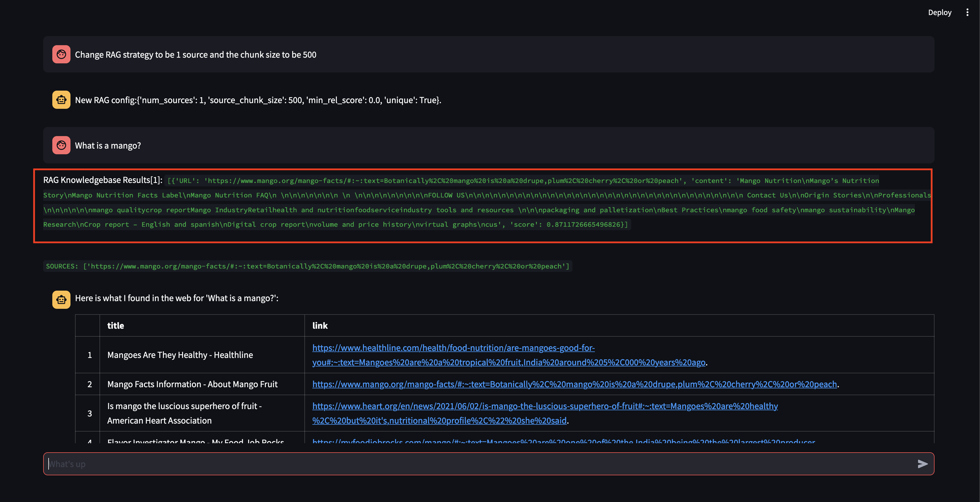Open the partially visible myfoodjobrocks link
Viewport: 980px width, 502px height.
point(563,441)
